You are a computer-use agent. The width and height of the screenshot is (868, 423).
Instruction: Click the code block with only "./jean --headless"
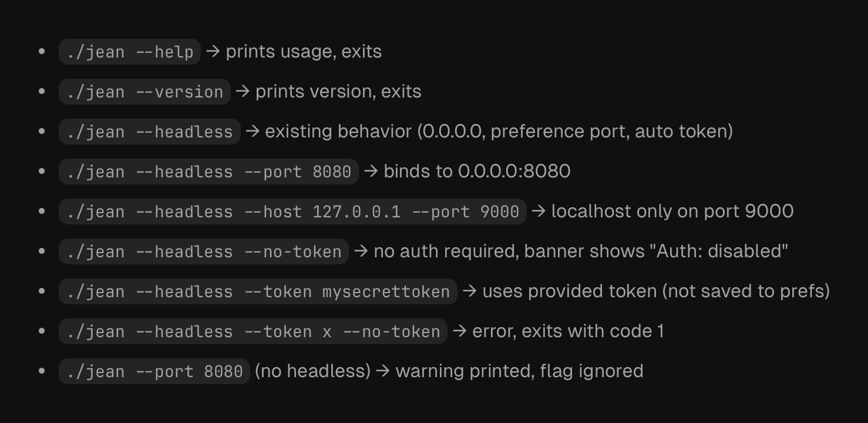(x=150, y=132)
